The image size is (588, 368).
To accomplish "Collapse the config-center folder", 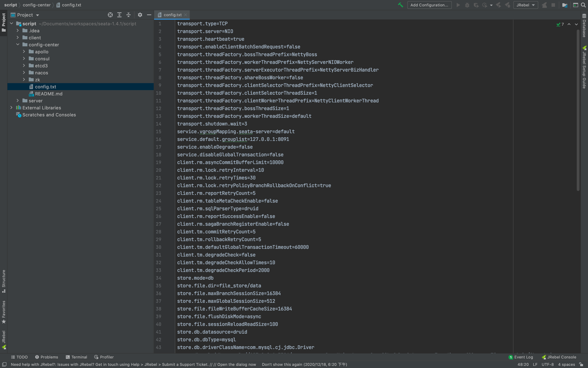I will pyautogui.click(x=18, y=45).
